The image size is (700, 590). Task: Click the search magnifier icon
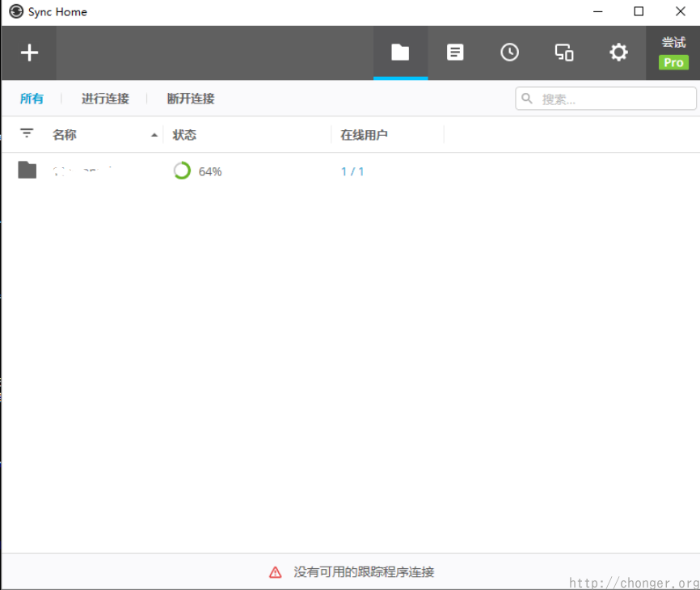coord(528,98)
